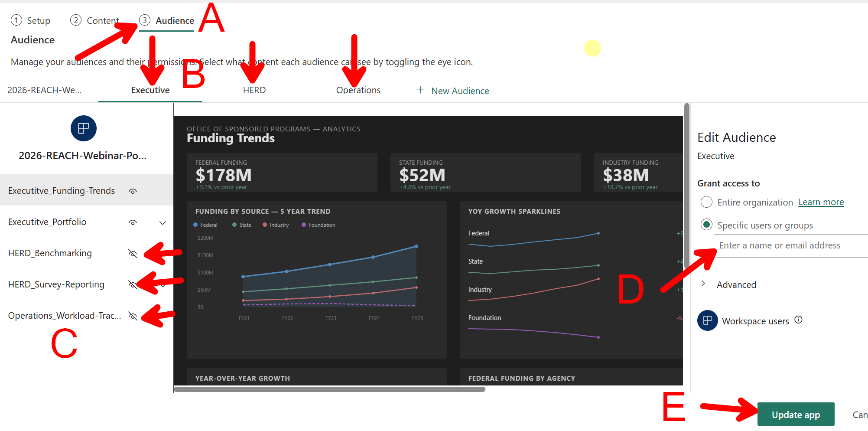
Task: Toggle eye icon for Executitve_Portfolio
Action: (x=133, y=222)
